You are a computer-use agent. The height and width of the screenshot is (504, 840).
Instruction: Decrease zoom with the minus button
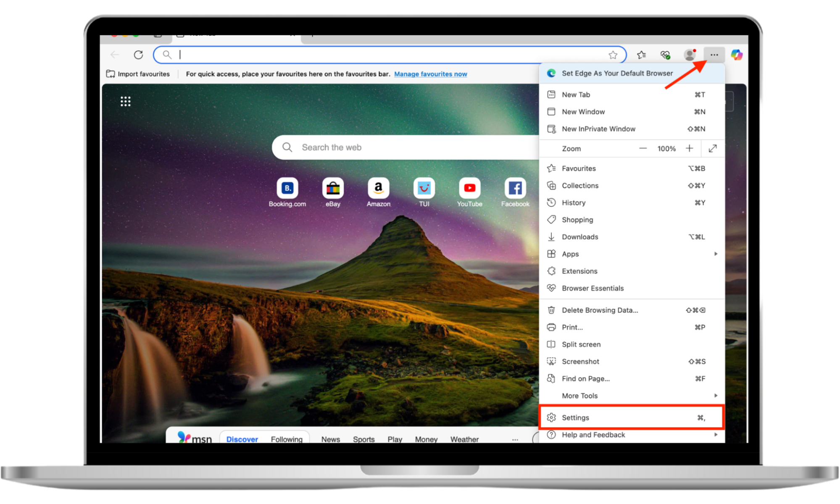[643, 148]
